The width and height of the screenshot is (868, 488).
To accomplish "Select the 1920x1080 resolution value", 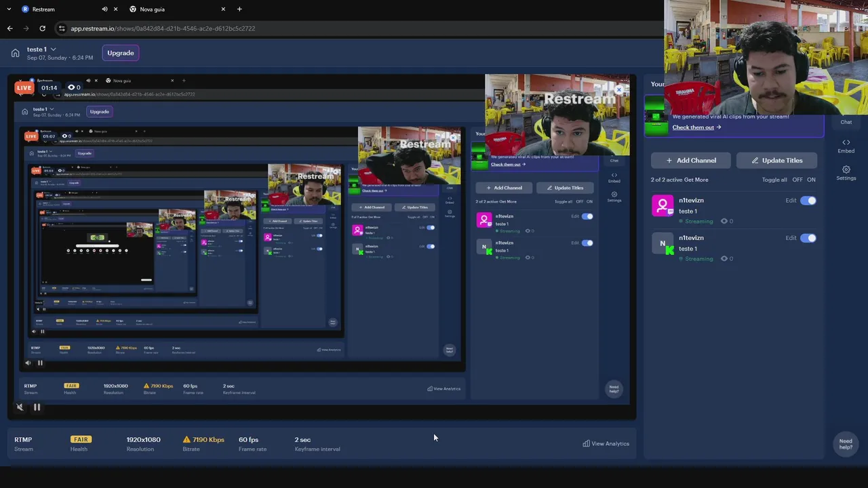I will pyautogui.click(x=143, y=440).
